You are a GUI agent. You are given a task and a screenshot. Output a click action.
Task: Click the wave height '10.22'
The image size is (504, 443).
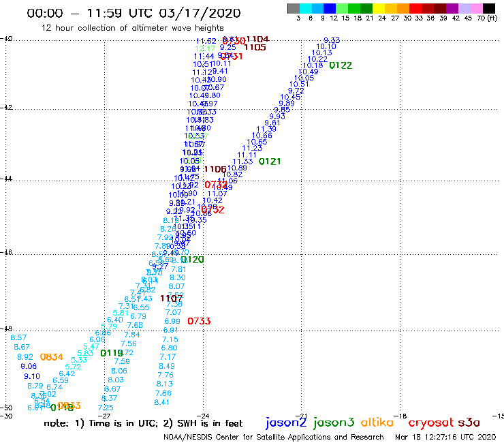[x=317, y=59]
